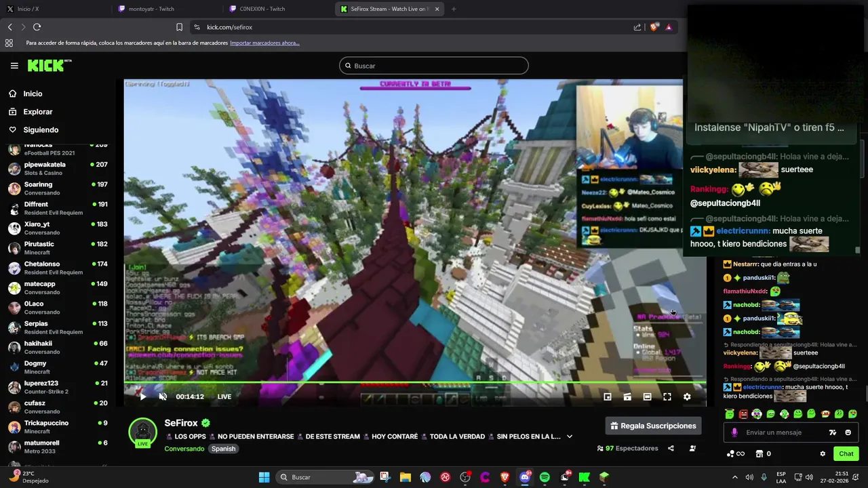868x488 pixels.
Task: Click the Kick search field
Action: [x=434, y=66]
